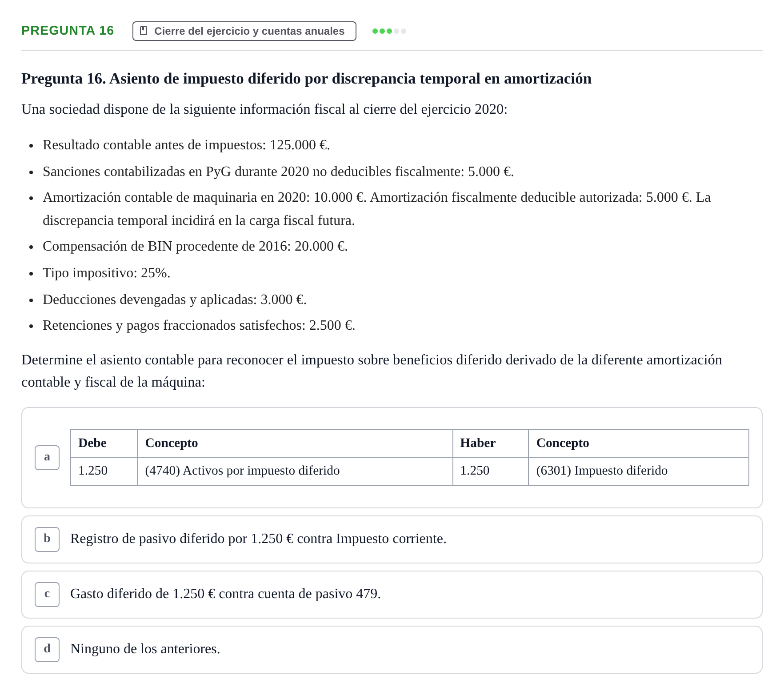This screenshot has height=695, width=784.
Task: Click the text 'Ninguno de los anteriores.'
Action: tap(145, 649)
